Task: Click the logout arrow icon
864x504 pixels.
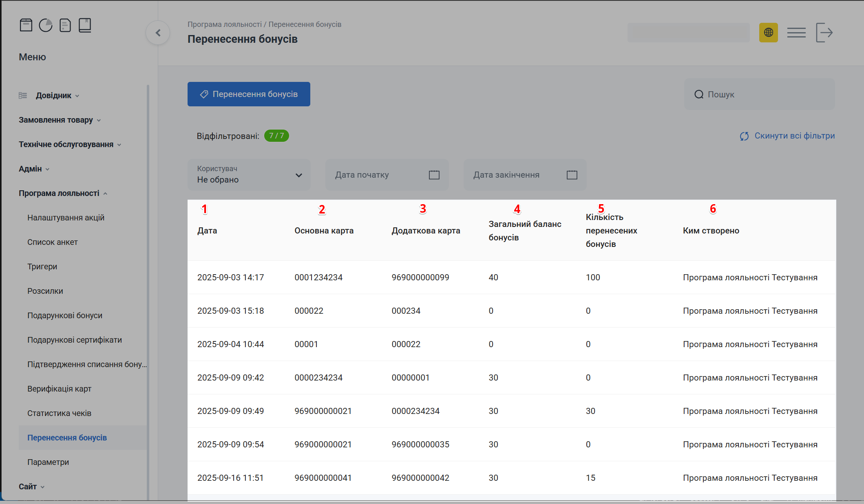Action: (x=824, y=33)
